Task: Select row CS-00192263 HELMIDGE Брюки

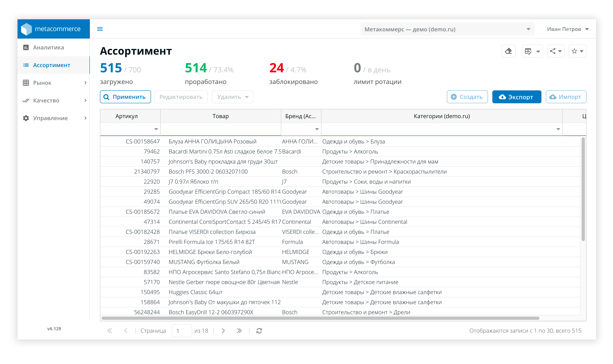Action: [340, 252]
